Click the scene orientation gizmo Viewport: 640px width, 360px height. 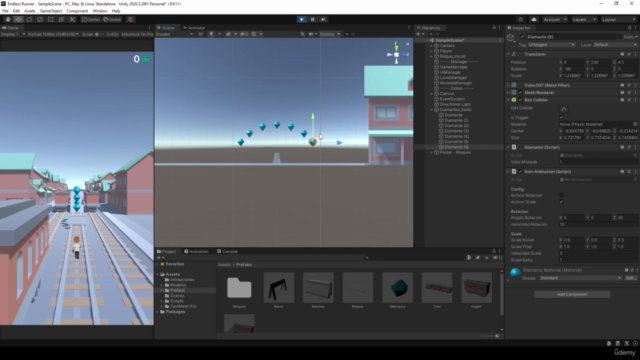[396, 54]
